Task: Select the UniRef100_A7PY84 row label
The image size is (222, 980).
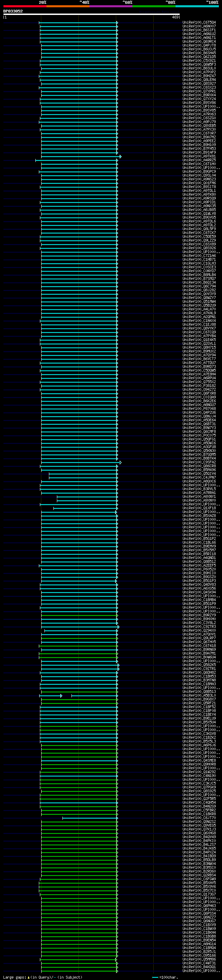Action: click(199, 336)
